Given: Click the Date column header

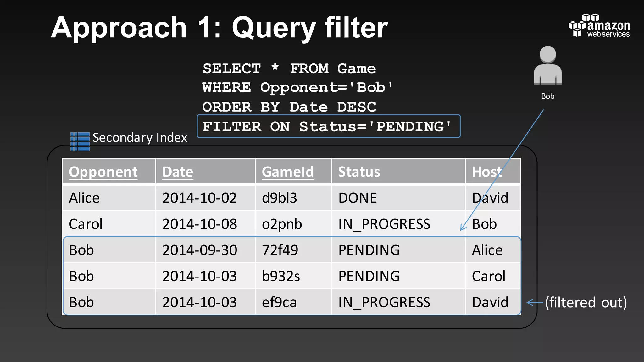Looking at the screenshot, I should point(178,172).
